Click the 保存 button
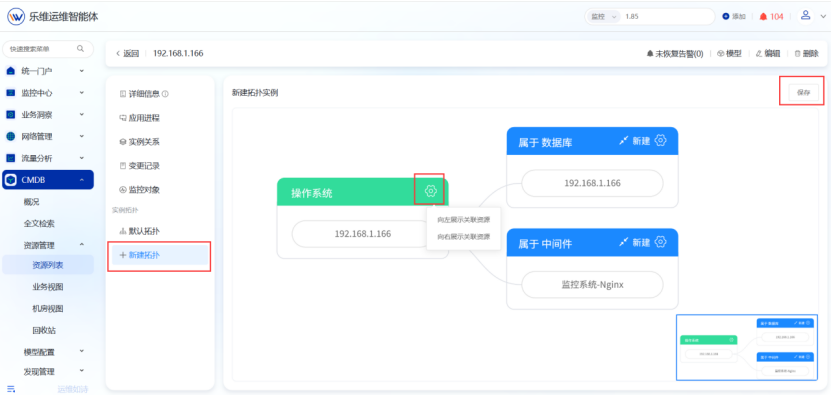This screenshot has height=396, width=831. click(803, 92)
